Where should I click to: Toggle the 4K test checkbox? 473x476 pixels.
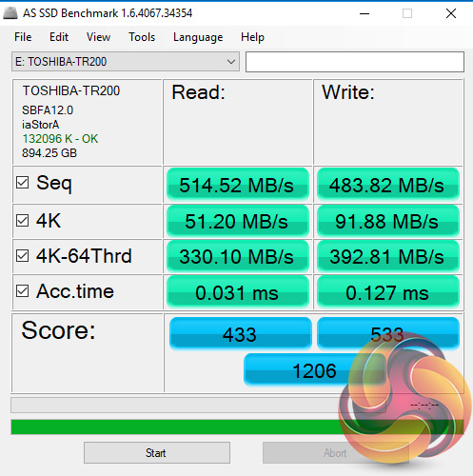pos(23,220)
